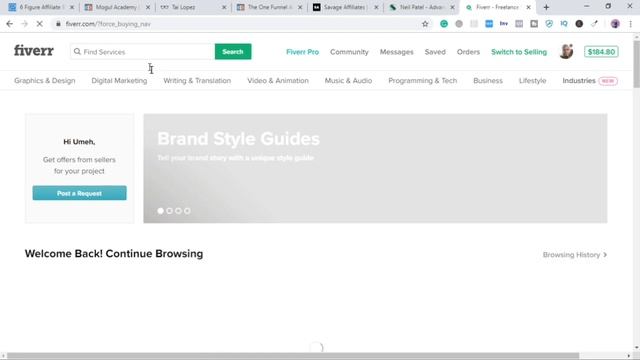Viewport: 640px width, 360px height.
Task: Click the $184.80 balance button
Action: [601, 52]
